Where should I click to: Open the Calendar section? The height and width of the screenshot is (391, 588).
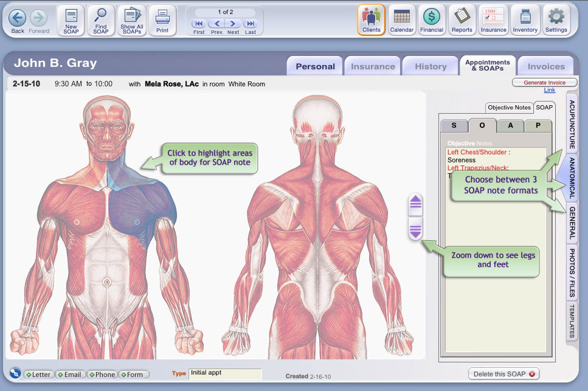pyautogui.click(x=401, y=20)
